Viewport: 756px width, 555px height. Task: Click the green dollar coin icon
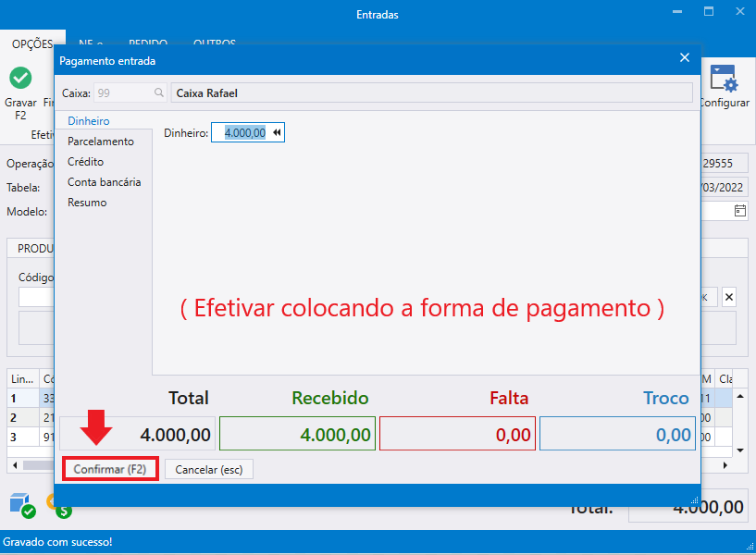64,512
